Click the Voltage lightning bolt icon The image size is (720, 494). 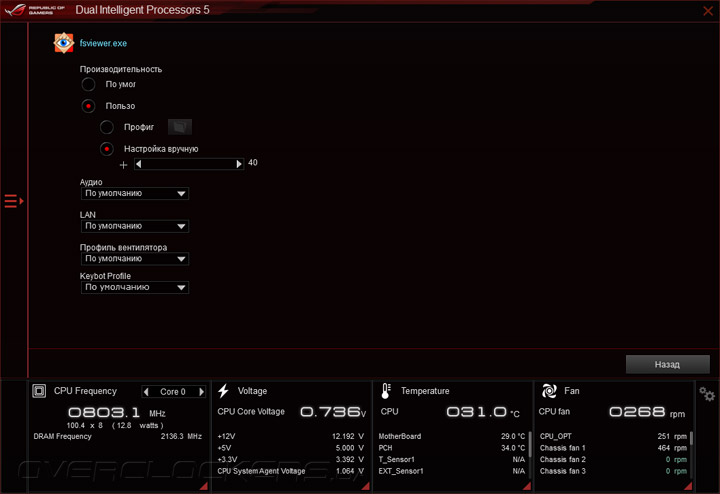[x=224, y=391]
